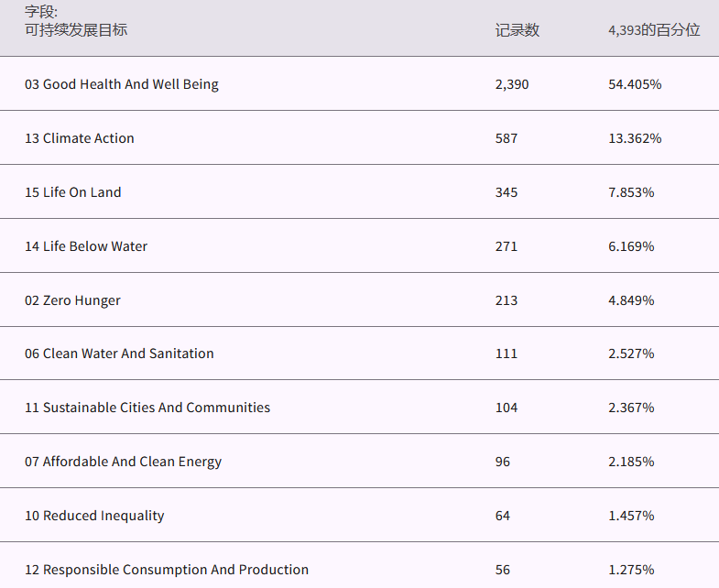The width and height of the screenshot is (719, 588).
Task: Click the 54.405% percentage value
Action: click(635, 84)
